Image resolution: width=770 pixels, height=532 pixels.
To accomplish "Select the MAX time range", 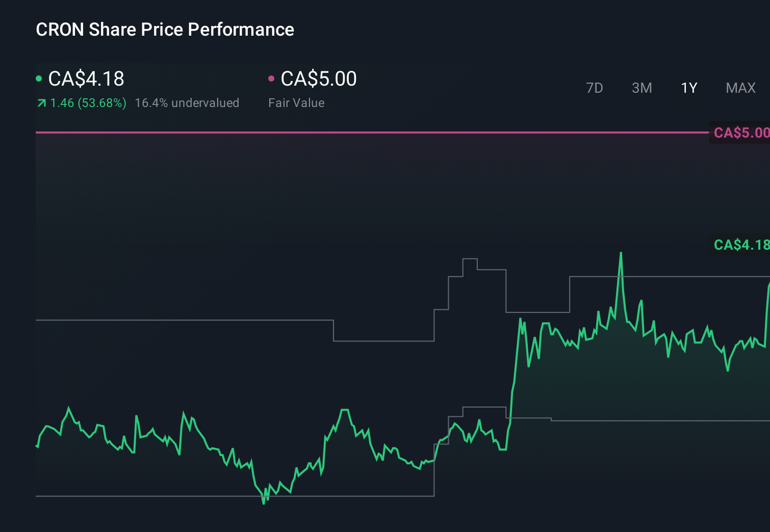I will point(740,88).
